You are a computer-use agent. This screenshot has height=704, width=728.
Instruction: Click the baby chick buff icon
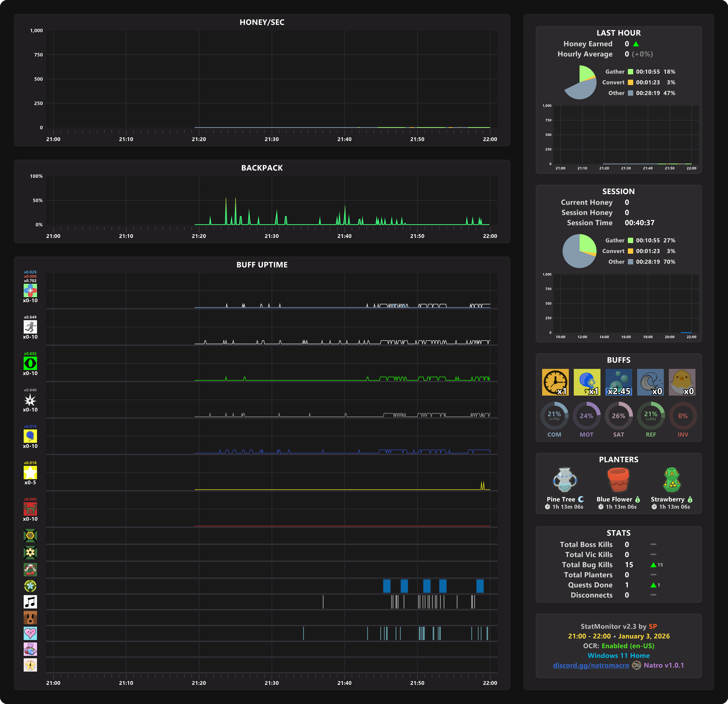(x=682, y=382)
